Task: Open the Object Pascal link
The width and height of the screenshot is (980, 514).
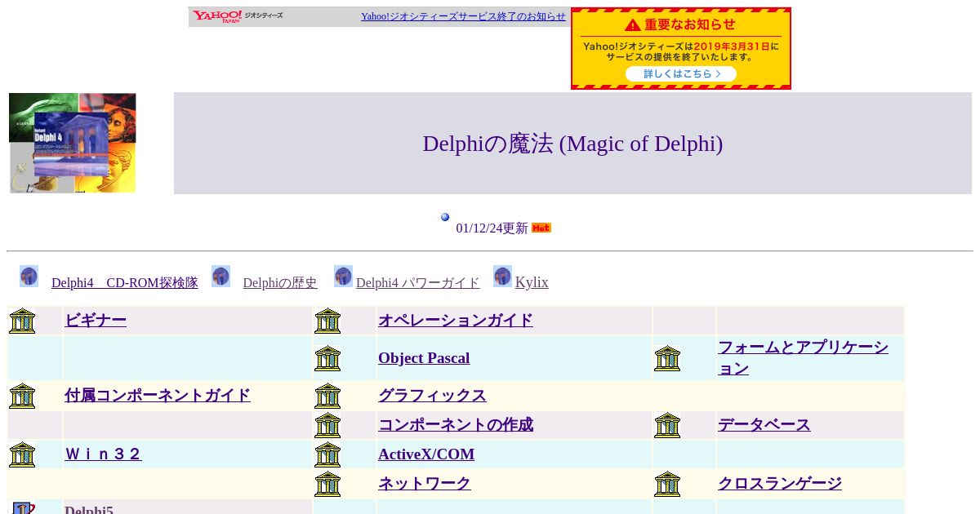Action: pyautogui.click(x=424, y=358)
